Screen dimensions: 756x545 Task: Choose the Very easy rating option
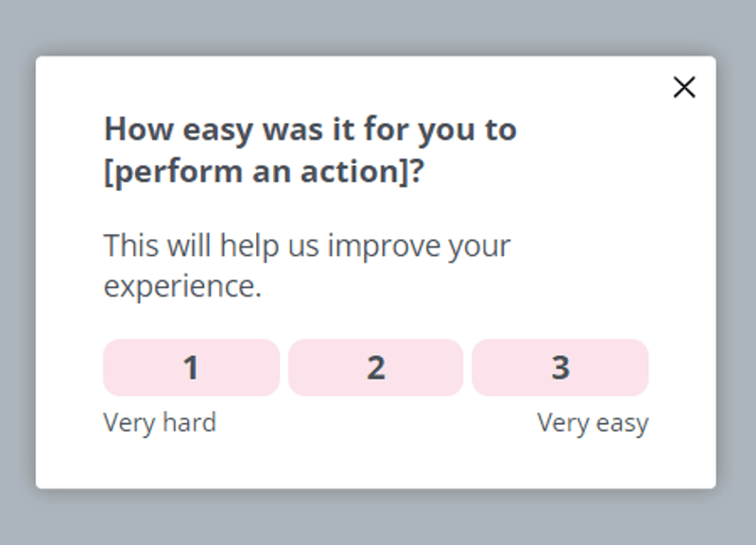560,367
